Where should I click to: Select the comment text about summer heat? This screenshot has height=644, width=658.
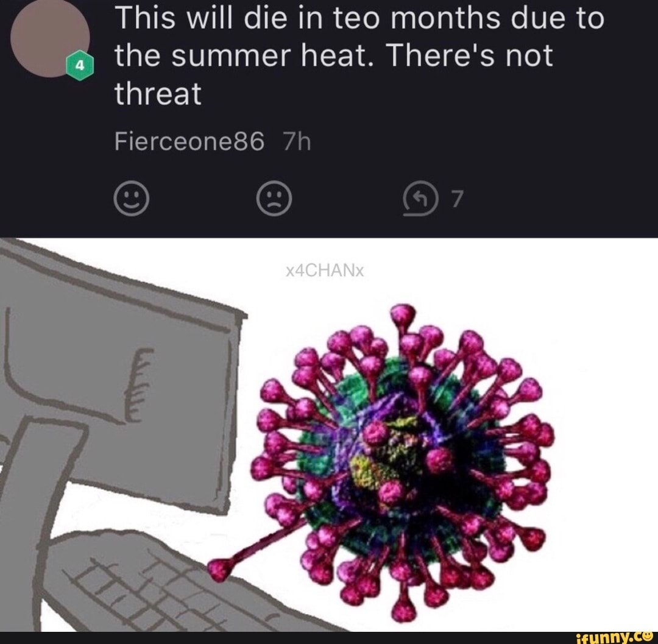point(359,55)
